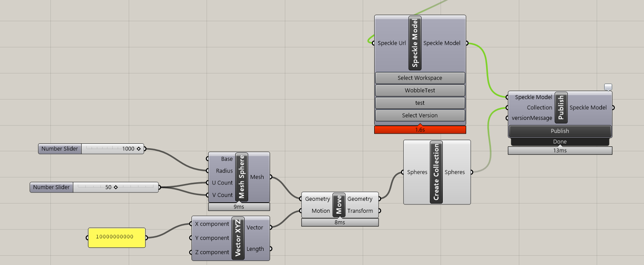Select the Create Collection component title bar
The height and width of the screenshot is (265, 644).
436,172
